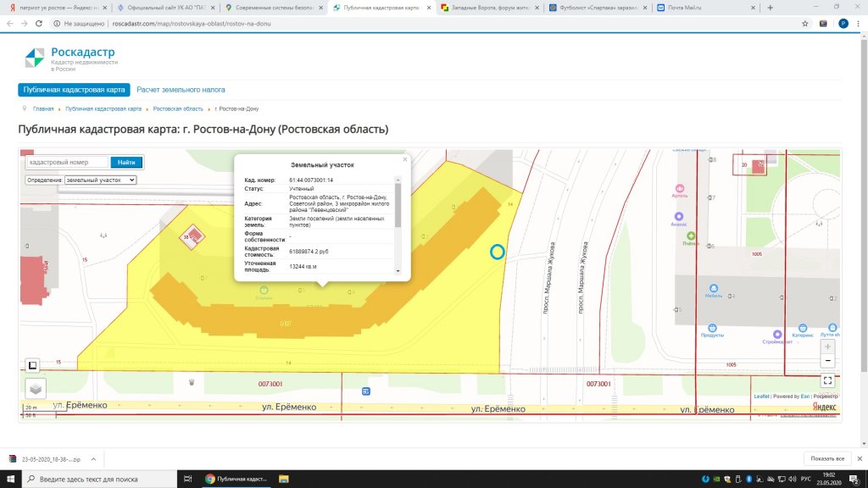
Task: Select the 'Публичная кадастровая карта' blue page tab
Action: coord(75,90)
